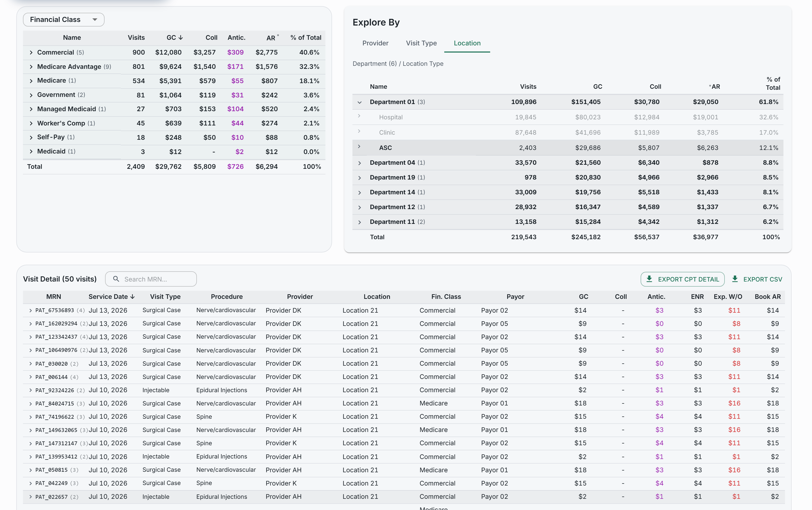This screenshot has width=812, height=510.
Task: Click the Book AR column header
Action: point(767,297)
